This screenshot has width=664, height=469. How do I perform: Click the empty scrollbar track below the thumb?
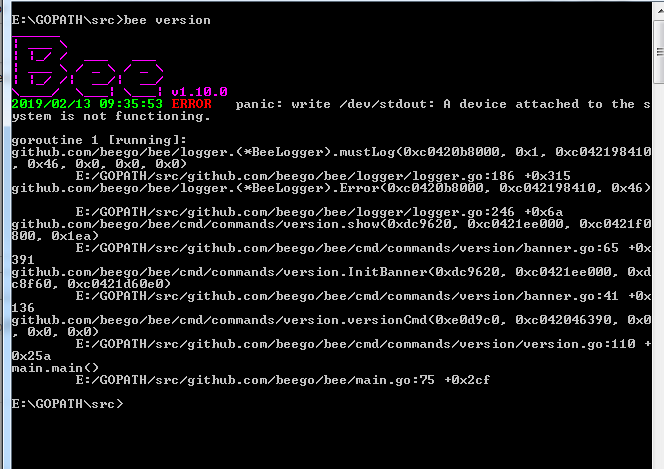click(x=660, y=275)
